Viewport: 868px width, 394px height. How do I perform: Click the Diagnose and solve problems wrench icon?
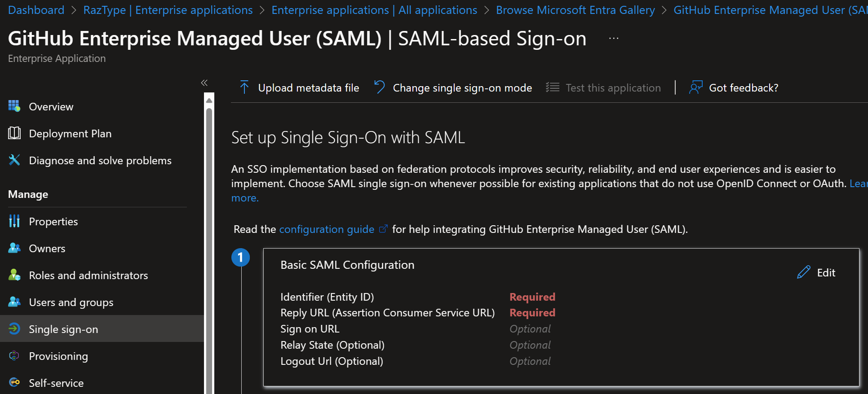click(14, 160)
